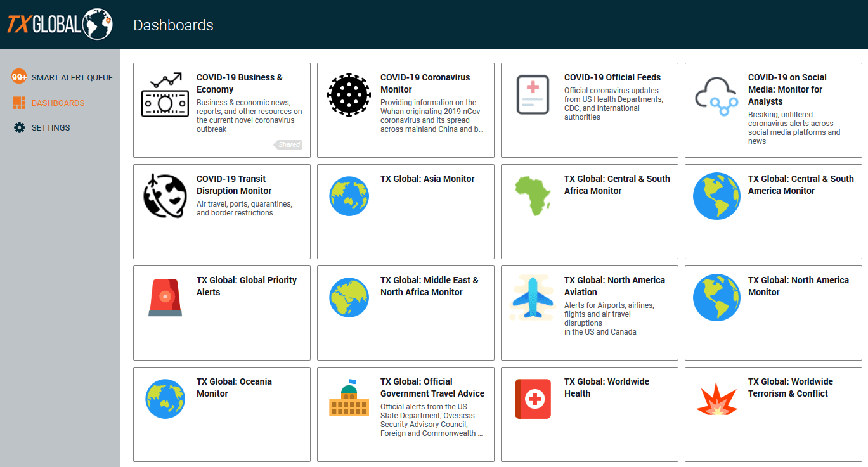The width and height of the screenshot is (868, 467).
Task: Click the black coronavirus icon
Action: click(x=349, y=94)
